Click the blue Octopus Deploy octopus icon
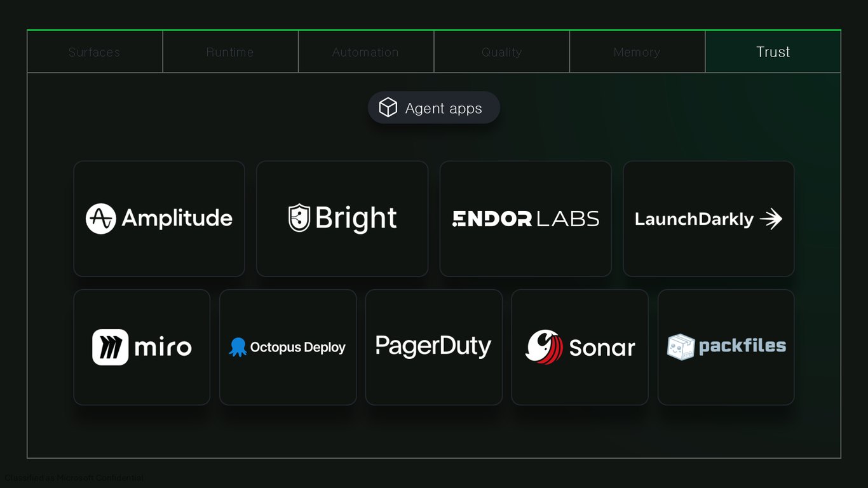This screenshot has height=488, width=868. click(238, 347)
